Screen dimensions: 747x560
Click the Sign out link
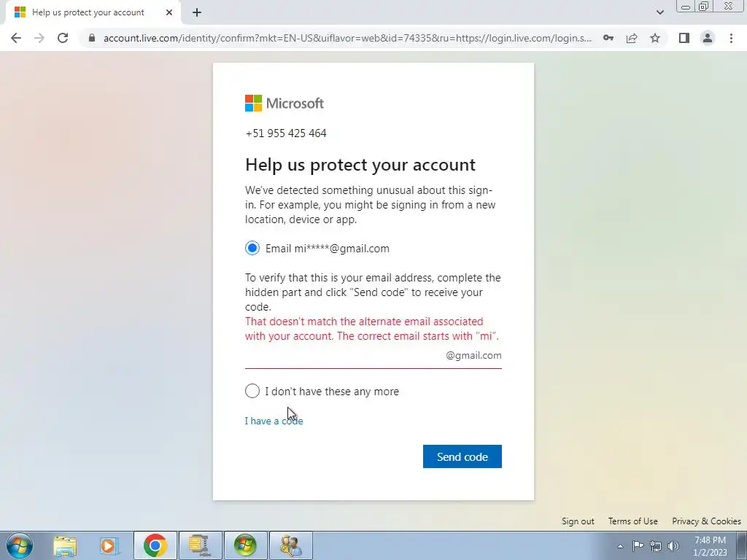coord(578,521)
